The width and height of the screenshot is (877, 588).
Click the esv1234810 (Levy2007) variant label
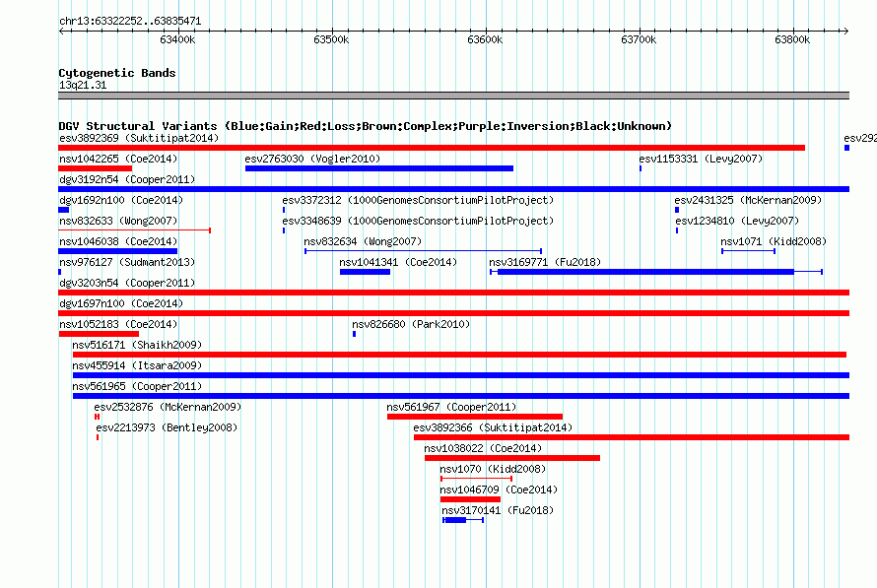point(737,221)
